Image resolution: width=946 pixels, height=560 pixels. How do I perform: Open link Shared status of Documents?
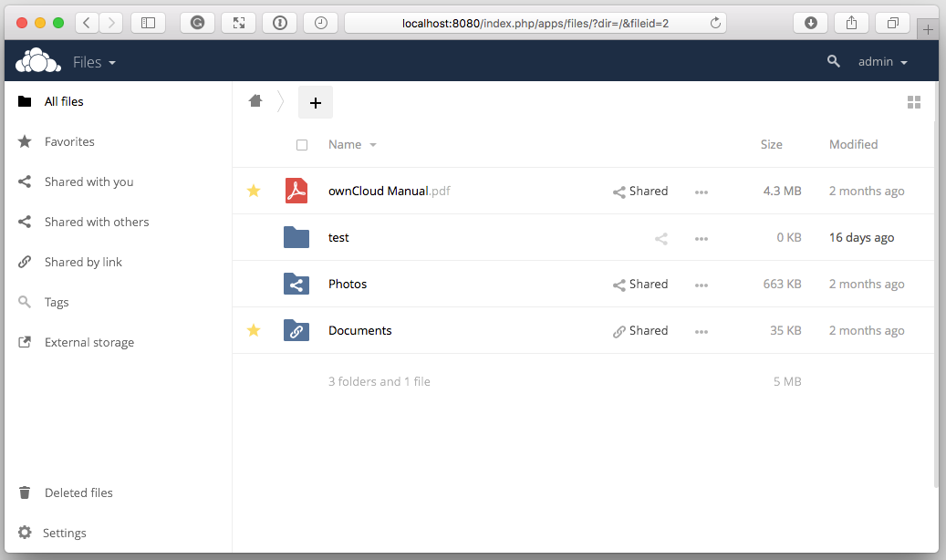click(x=640, y=331)
